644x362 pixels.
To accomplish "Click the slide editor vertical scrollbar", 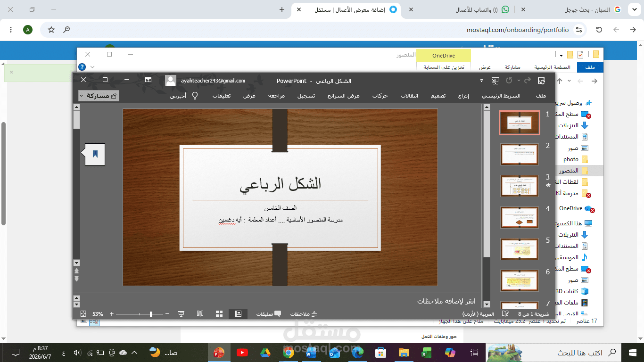I will pos(77,185).
